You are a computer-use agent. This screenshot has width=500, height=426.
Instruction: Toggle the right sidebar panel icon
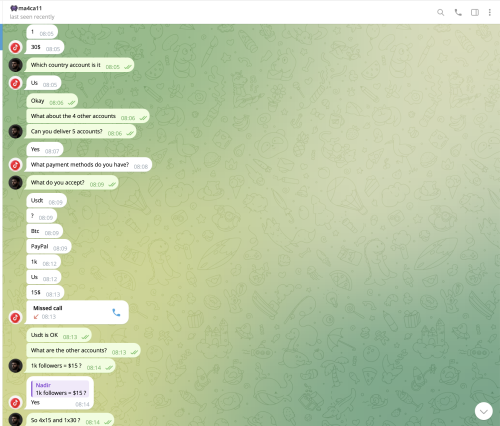coord(475,12)
